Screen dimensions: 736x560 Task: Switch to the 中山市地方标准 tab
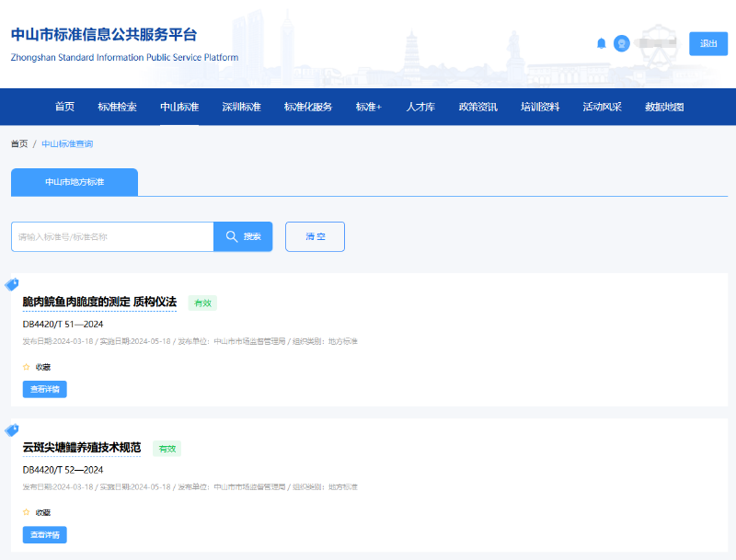[74, 182]
